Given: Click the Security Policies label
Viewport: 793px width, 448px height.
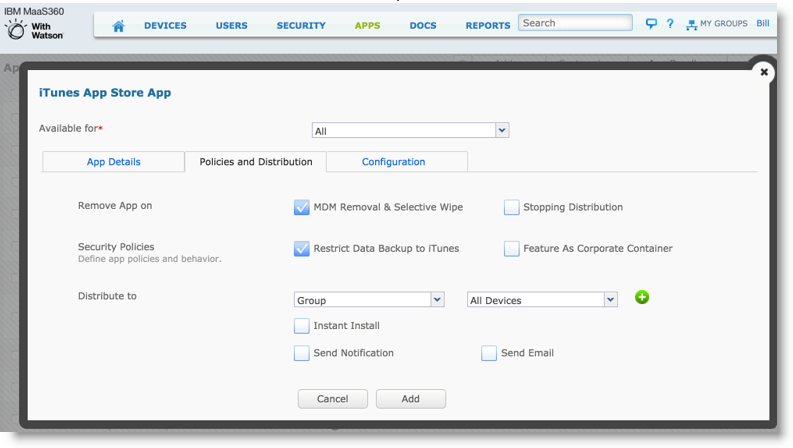Looking at the screenshot, I should coord(116,247).
